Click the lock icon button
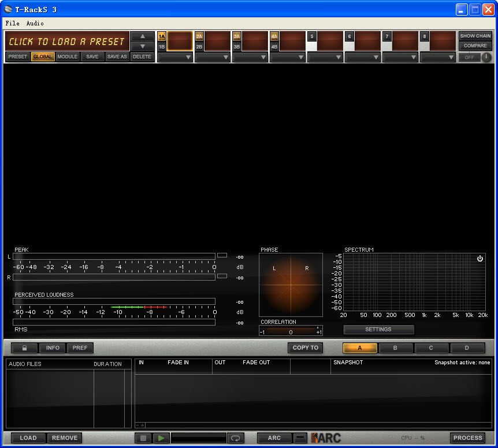Screen dimensions: 498x448 coord(24,348)
